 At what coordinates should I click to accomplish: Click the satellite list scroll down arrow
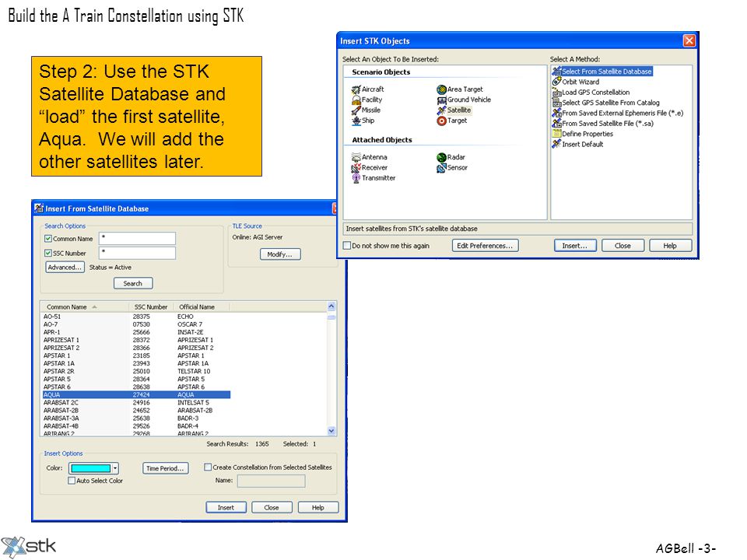(331, 431)
